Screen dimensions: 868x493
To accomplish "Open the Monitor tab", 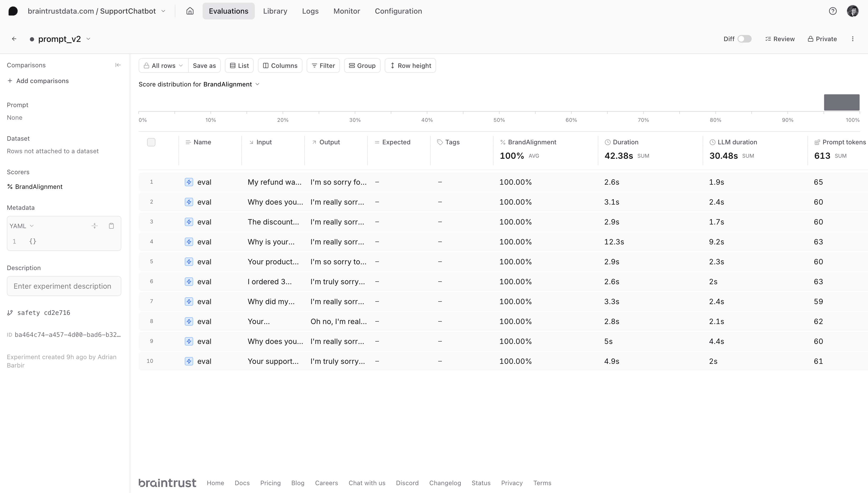I will [x=346, y=11].
